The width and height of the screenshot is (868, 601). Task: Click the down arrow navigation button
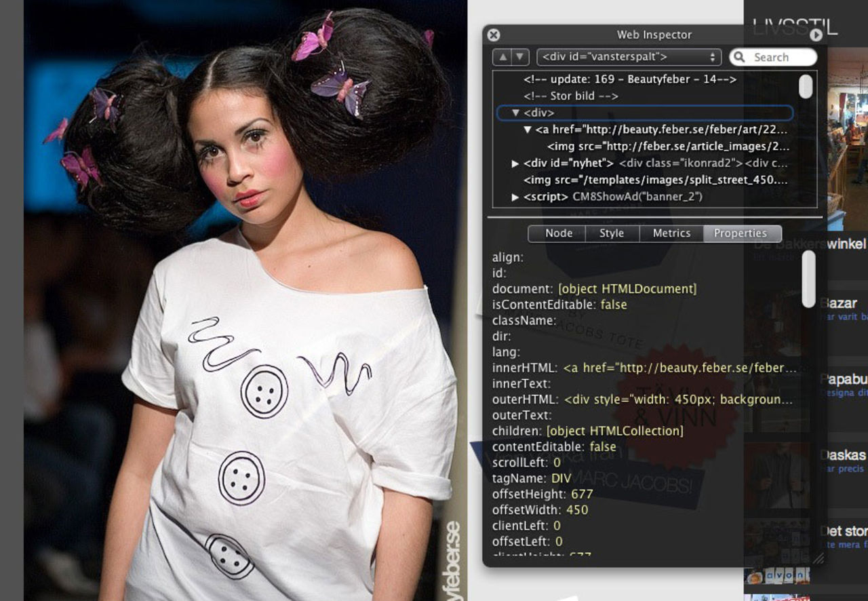[519, 58]
